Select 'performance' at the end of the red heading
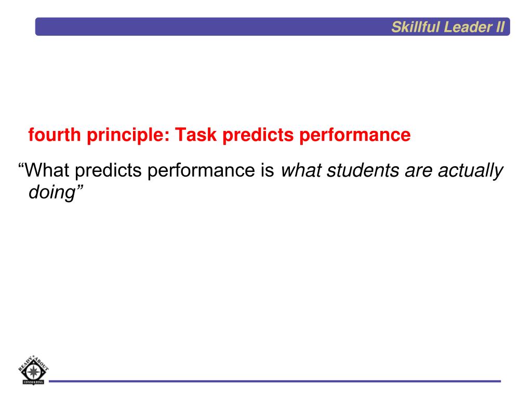This screenshot has height=399, width=532. [x=355, y=135]
